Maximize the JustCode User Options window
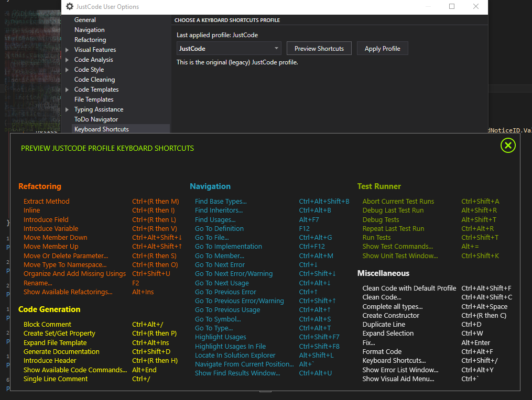Image resolution: width=532 pixels, height=400 pixels. pos(452,6)
